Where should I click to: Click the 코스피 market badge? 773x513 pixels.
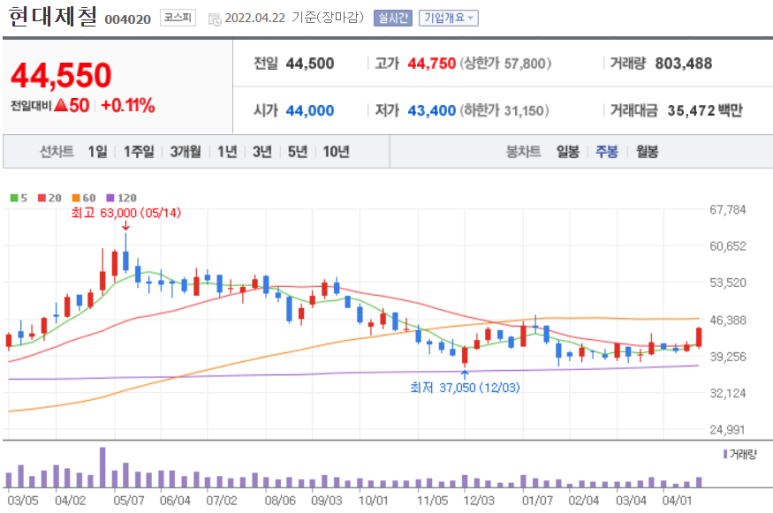point(178,18)
